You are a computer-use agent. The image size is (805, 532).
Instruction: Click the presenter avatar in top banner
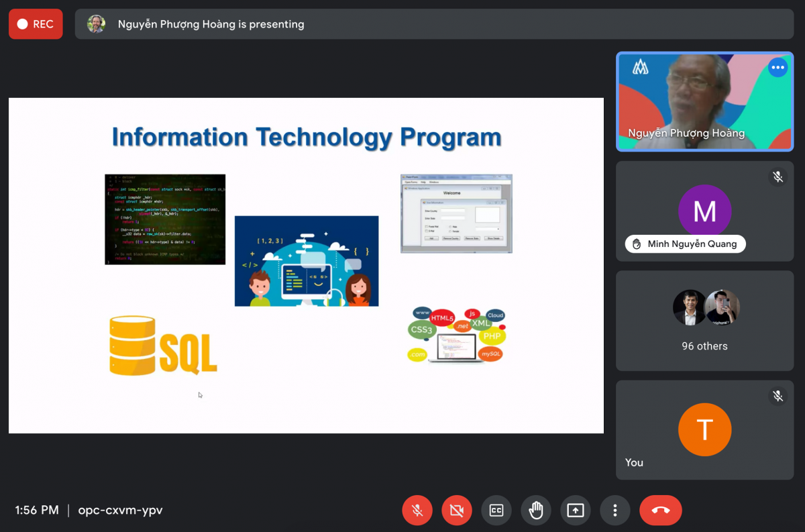pyautogui.click(x=97, y=24)
